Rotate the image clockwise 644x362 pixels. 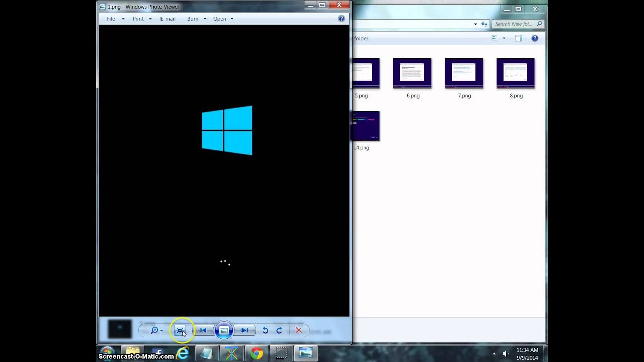(279, 330)
